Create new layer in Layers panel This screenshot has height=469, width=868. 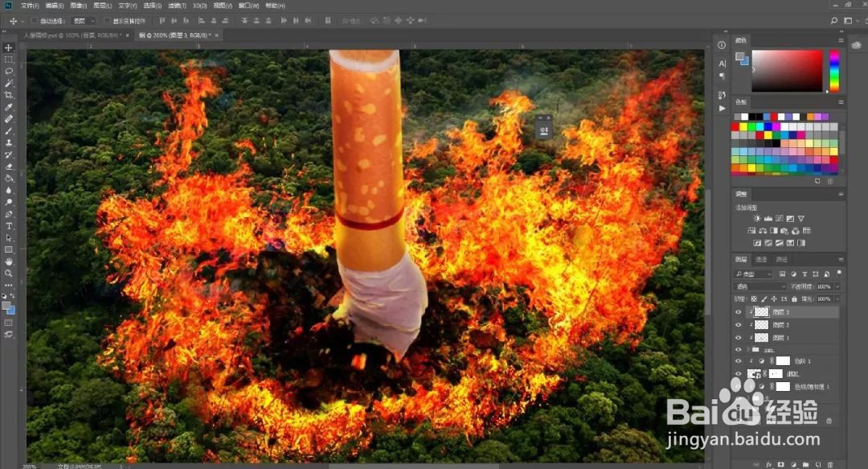[x=817, y=464]
